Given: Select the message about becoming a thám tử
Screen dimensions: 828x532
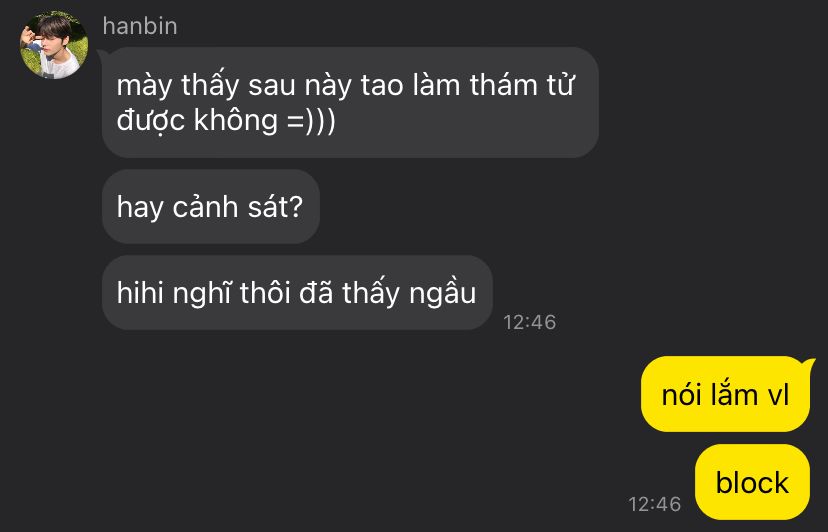Looking at the screenshot, I should coord(350,102).
